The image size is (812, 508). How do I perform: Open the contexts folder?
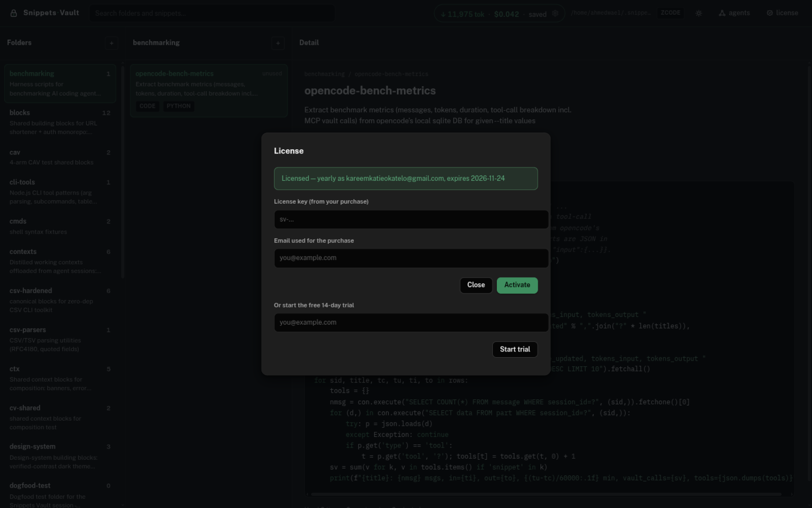coord(60,261)
